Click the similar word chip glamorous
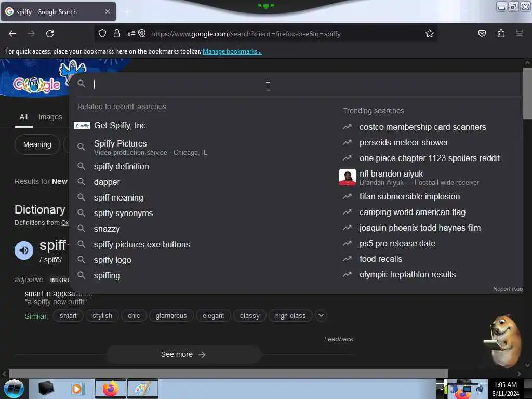 click(x=171, y=315)
